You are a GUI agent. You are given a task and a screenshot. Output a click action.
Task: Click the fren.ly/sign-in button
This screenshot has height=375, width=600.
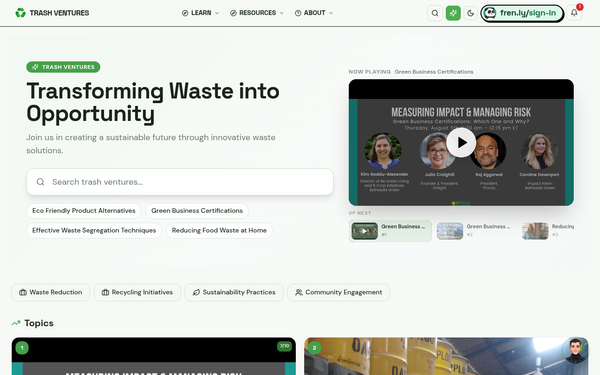[x=522, y=13]
